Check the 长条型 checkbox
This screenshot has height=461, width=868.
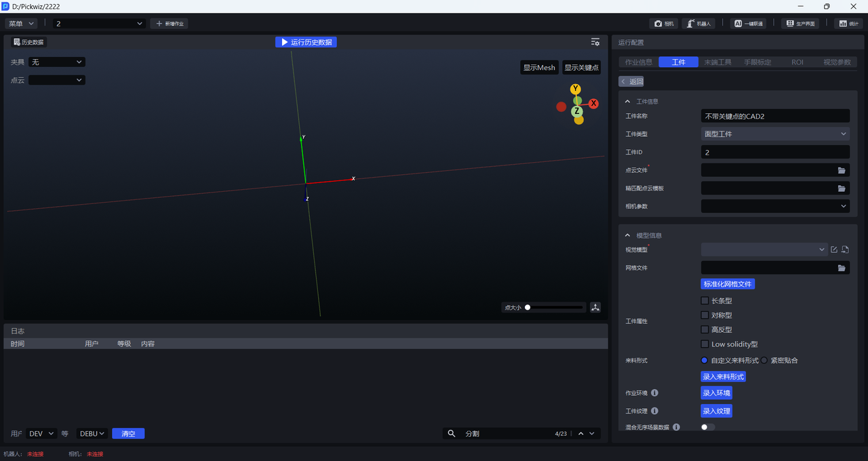pyautogui.click(x=705, y=301)
